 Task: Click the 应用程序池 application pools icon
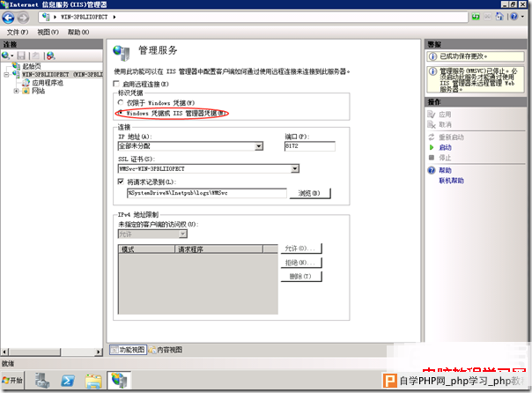click(x=26, y=82)
